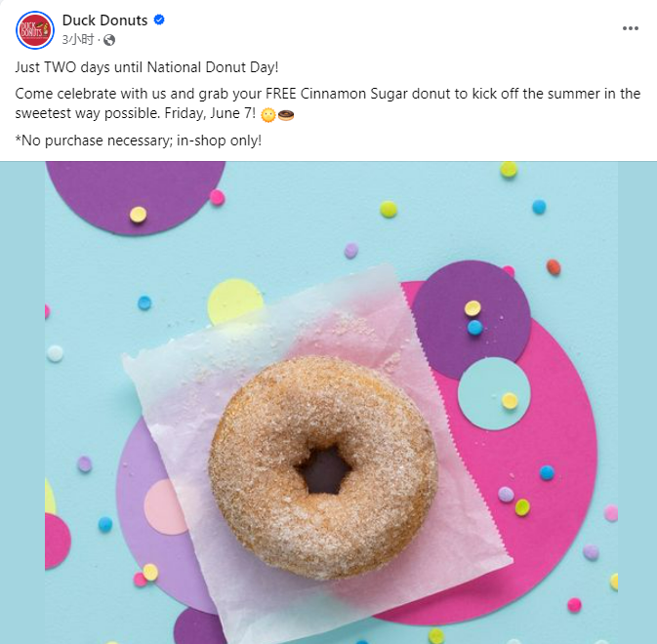Click the donut's center hole in photo
The image size is (657, 644).
click(324, 469)
